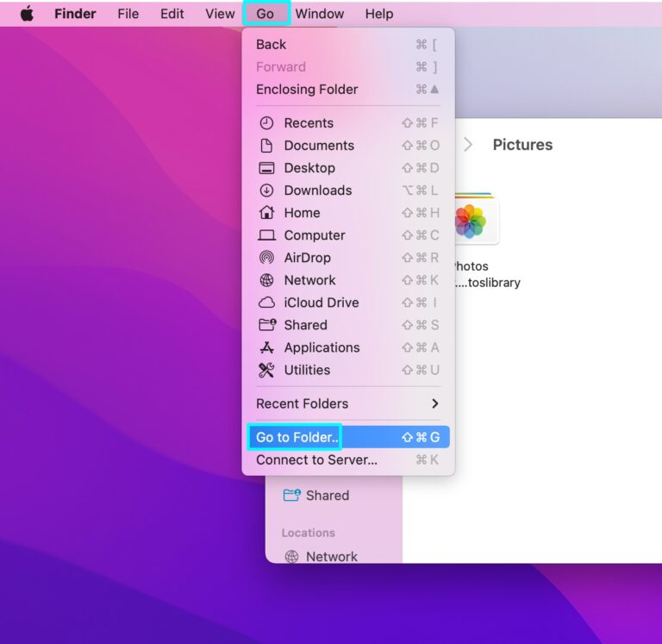Screen dimensions: 662x644
Task: Select Downloads label in Go menu
Action: coord(318,191)
